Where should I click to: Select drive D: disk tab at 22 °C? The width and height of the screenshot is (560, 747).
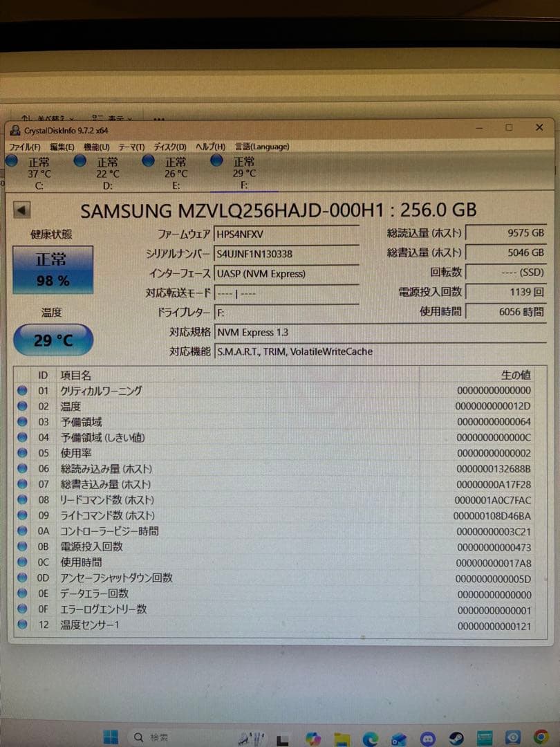click(x=102, y=173)
